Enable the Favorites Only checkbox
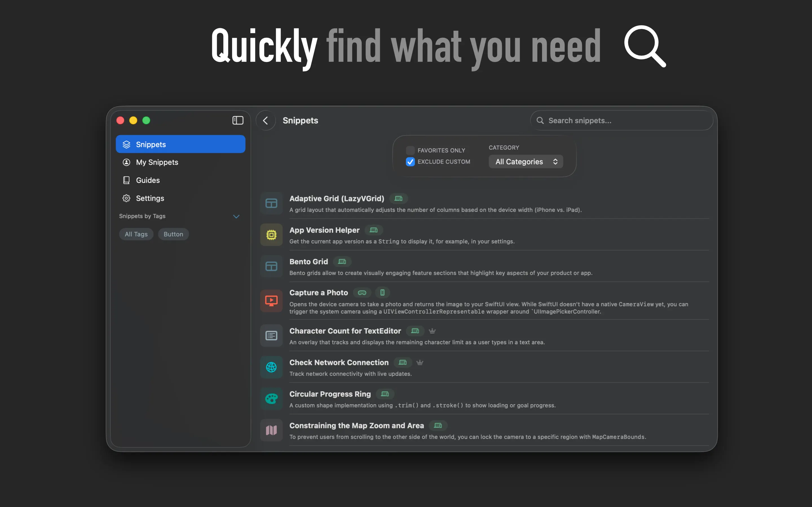Screen dimensions: 812x507 (410, 150)
